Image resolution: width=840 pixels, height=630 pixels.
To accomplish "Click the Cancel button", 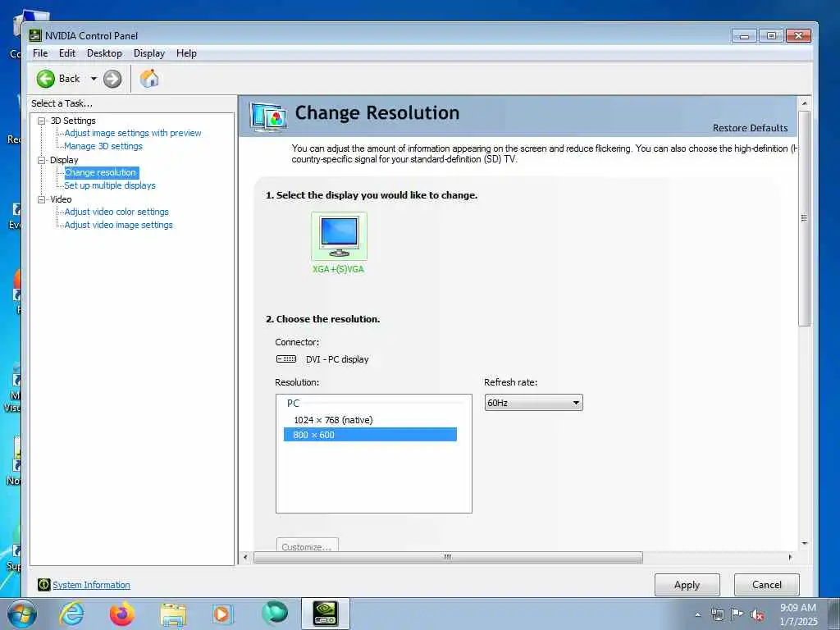I will click(x=767, y=585).
